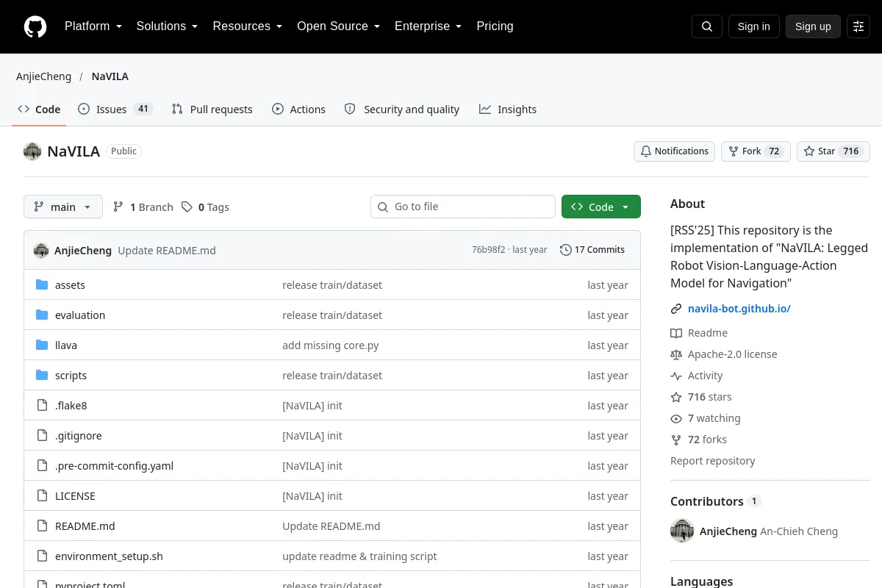Open the Pricing page

coord(495,26)
